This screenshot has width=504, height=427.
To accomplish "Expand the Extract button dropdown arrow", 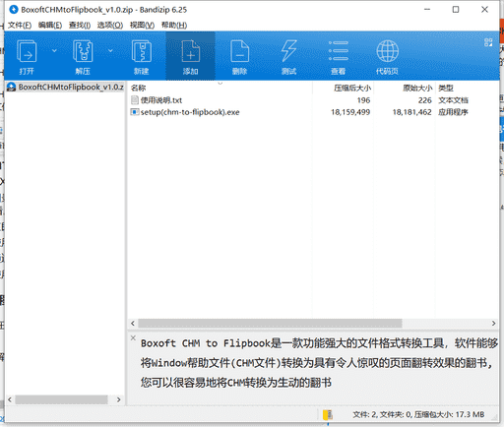I will click(110, 50).
